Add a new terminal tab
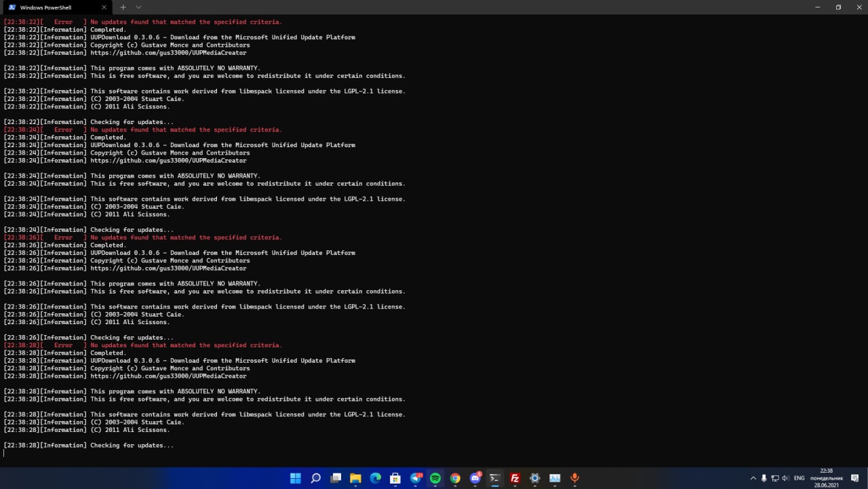 [x=123, y=7]
